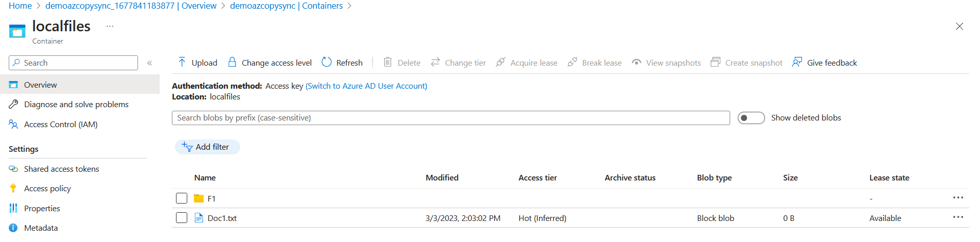
Task: Click the localfiles container icon
Action: (17, 31)
